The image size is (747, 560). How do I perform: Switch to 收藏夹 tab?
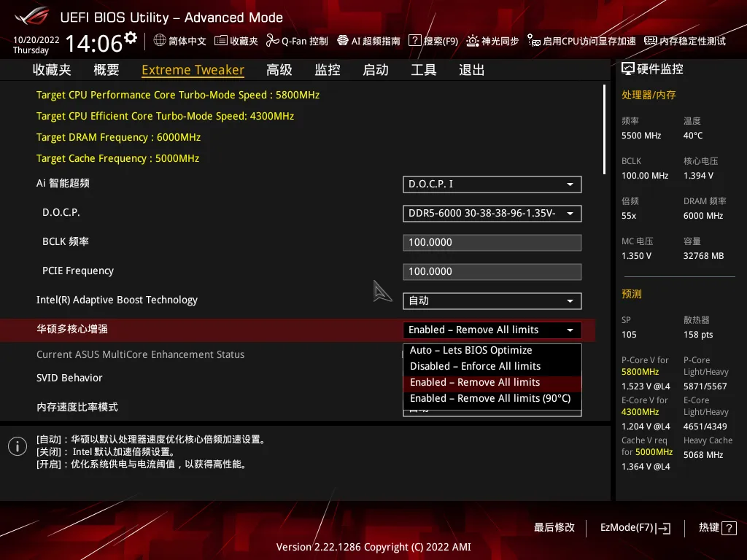(52, 70)
